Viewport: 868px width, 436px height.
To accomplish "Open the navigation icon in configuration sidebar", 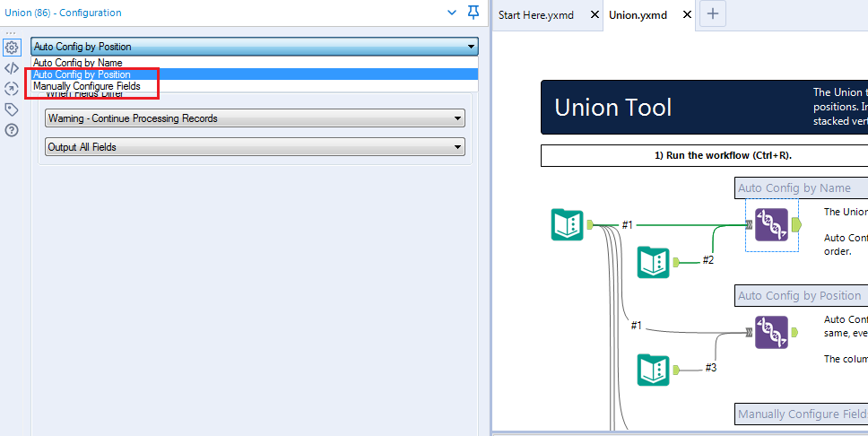I will click(11, 89).
